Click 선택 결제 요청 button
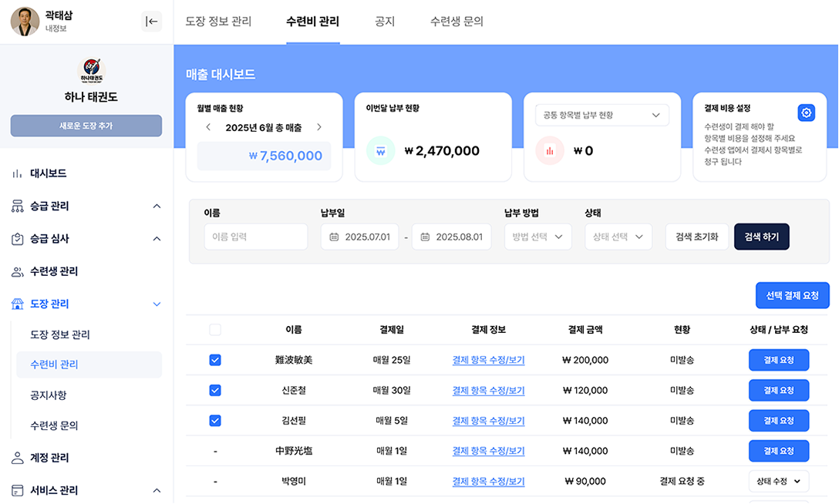 coord(793,296)
